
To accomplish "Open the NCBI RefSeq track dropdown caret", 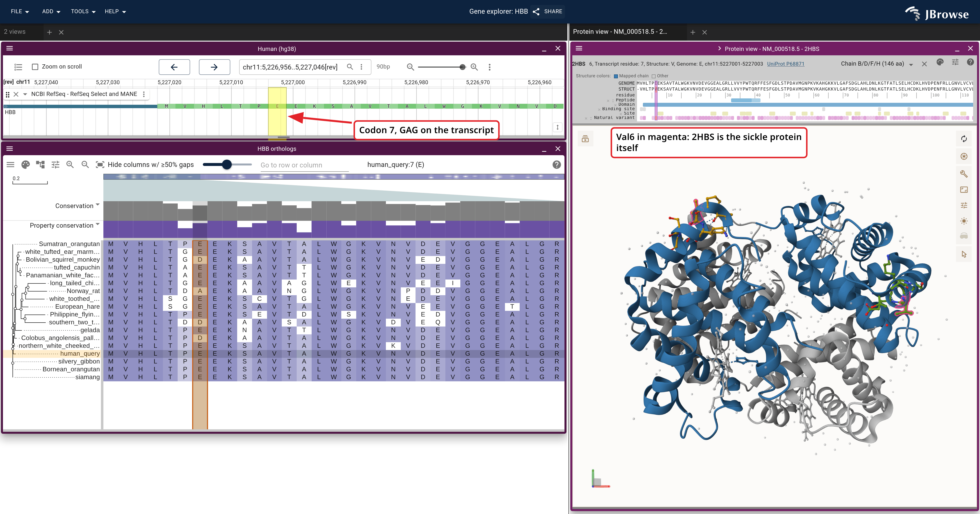I will coord(25,94).
